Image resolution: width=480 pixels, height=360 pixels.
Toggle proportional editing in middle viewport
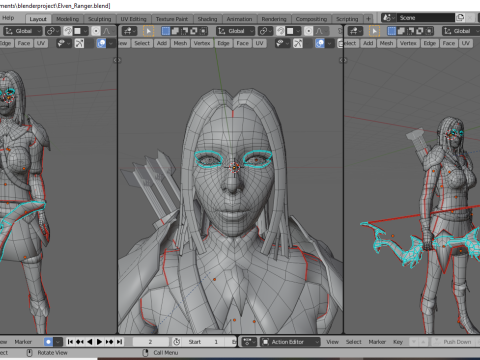click(309, 31)
